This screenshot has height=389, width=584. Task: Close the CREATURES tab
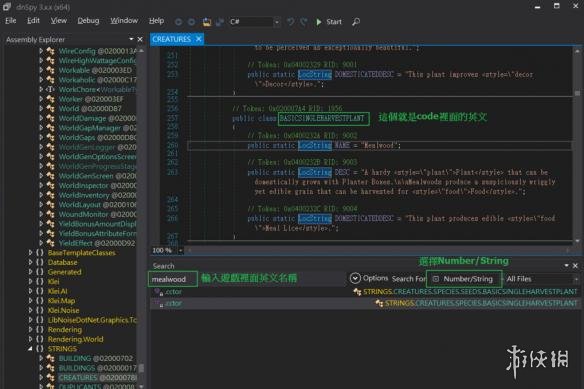pos(199,39)
